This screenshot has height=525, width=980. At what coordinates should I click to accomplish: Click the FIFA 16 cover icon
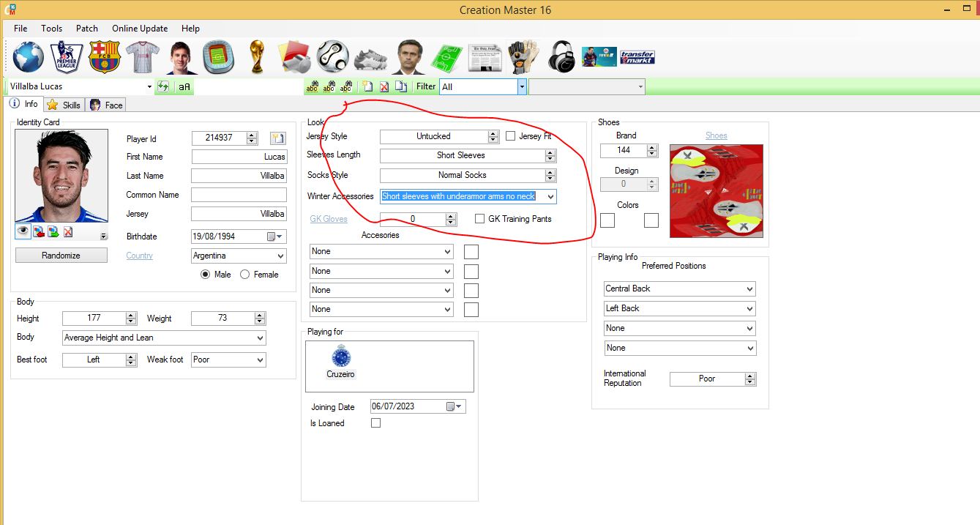[x=599, y=57]
